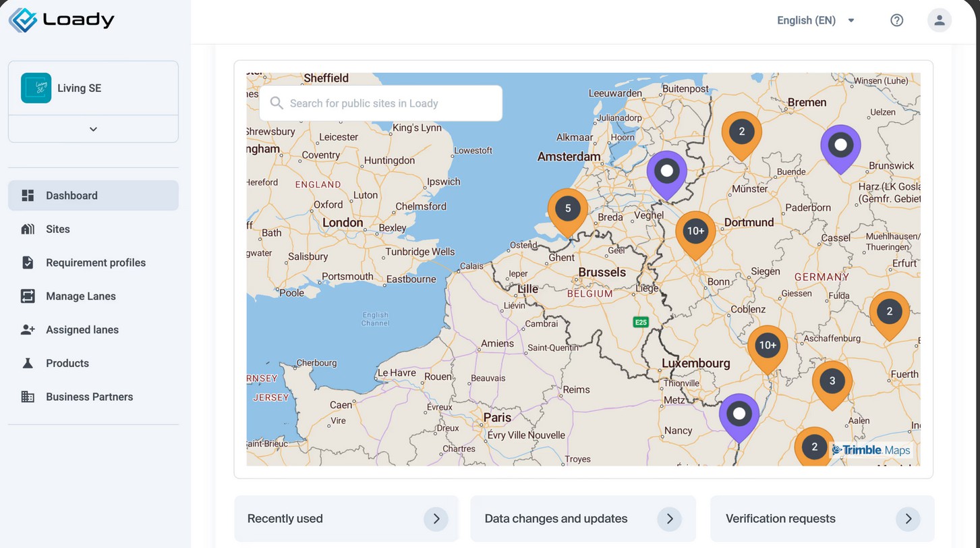Click the Sites warehouse icon in sidebar
The image size is (980, 548).
[28, 229]
